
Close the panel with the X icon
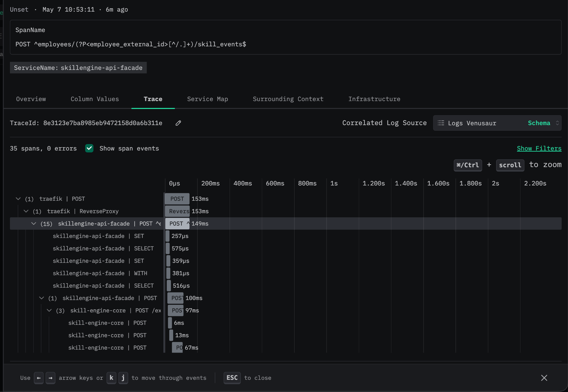544,378
